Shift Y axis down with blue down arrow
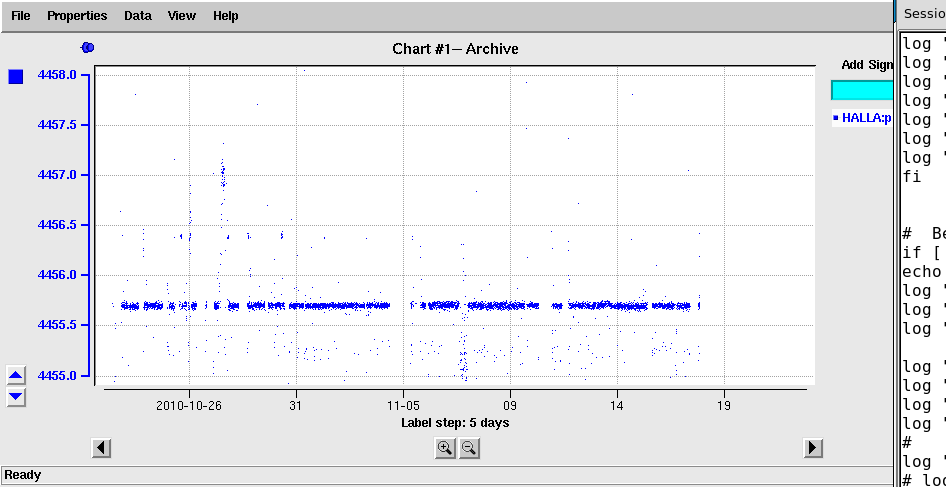The width and height of the screenshot is (946, 487). tap(16, 396)
